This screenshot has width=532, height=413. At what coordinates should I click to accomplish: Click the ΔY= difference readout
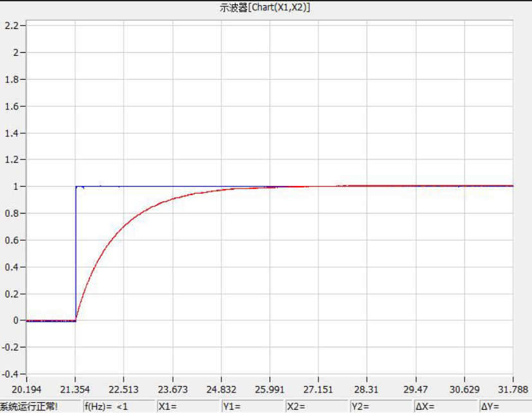(x=506, y=407)
